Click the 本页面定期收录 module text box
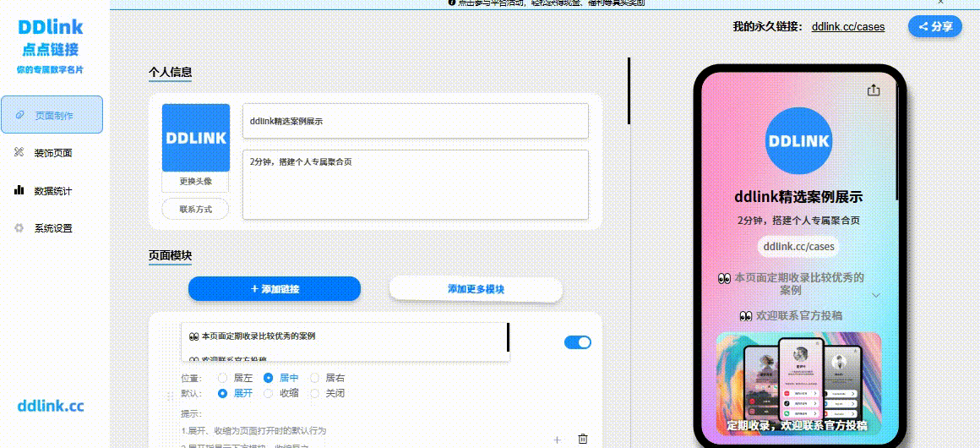This screenshot has height=448, width=980. pos(345,342)
